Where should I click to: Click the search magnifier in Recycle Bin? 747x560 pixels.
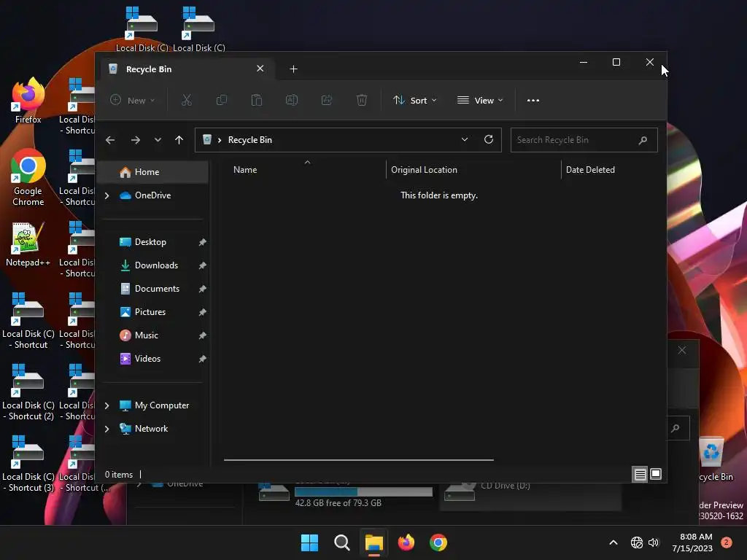(x=643, y=140)
